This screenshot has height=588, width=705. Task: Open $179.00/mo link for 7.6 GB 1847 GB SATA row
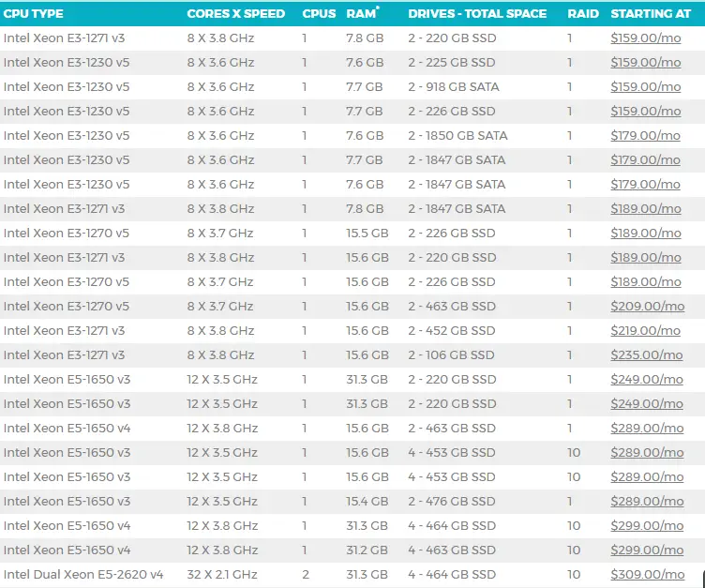coord(645,185)
